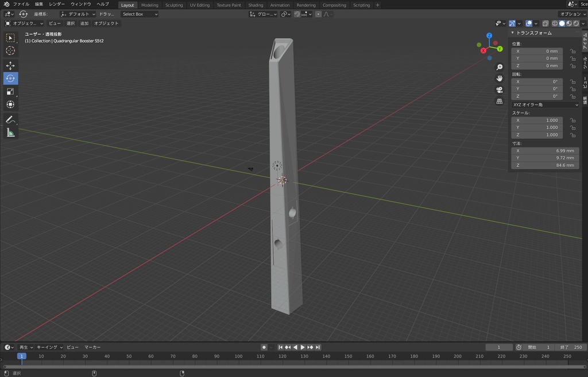Open the 編集 menu
588x377 pixels.
click(39, 4)
